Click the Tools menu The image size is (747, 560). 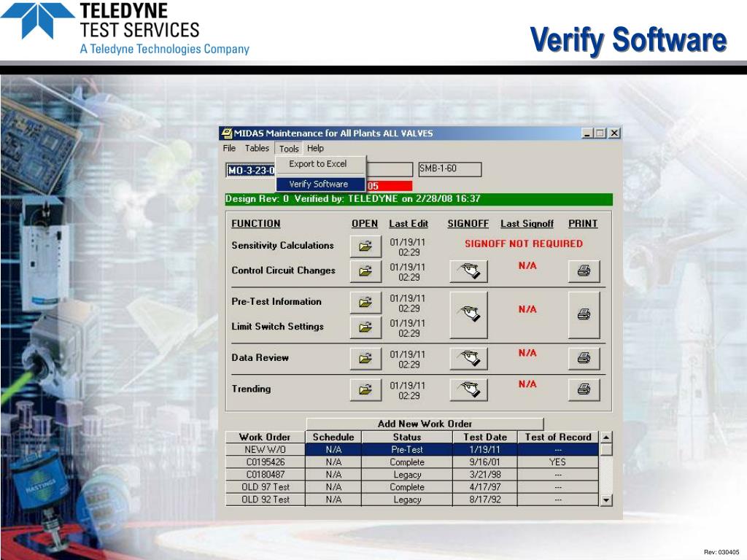(289, 149)
